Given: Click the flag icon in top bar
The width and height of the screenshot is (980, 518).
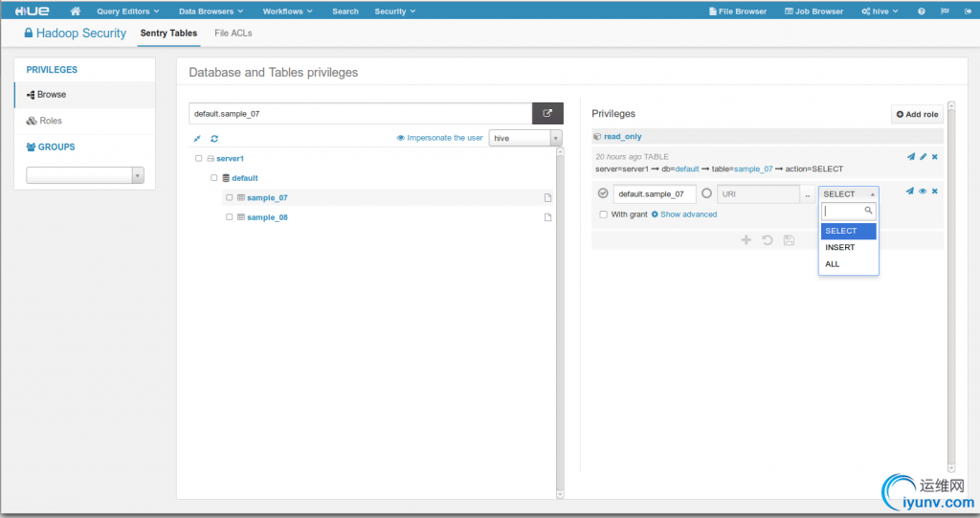Looking at the screenshot, I should tap(945, 11).
